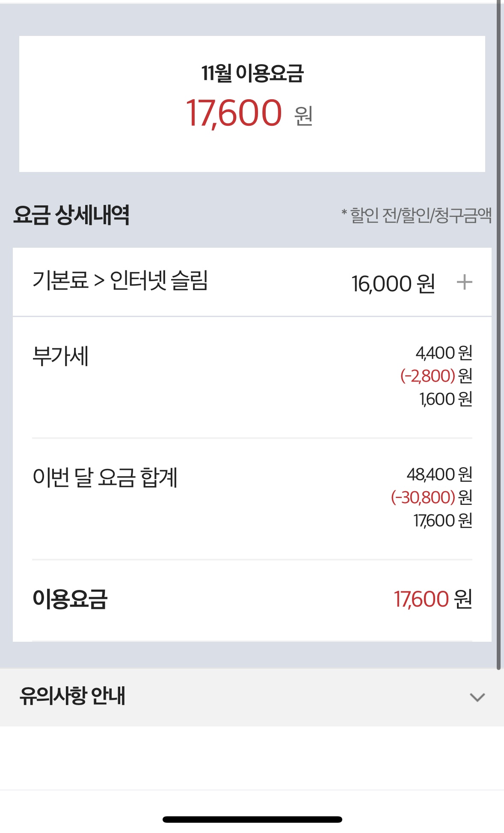Tap the 11월 이용요금 heading
504x833 pixels.
[252, 73]
